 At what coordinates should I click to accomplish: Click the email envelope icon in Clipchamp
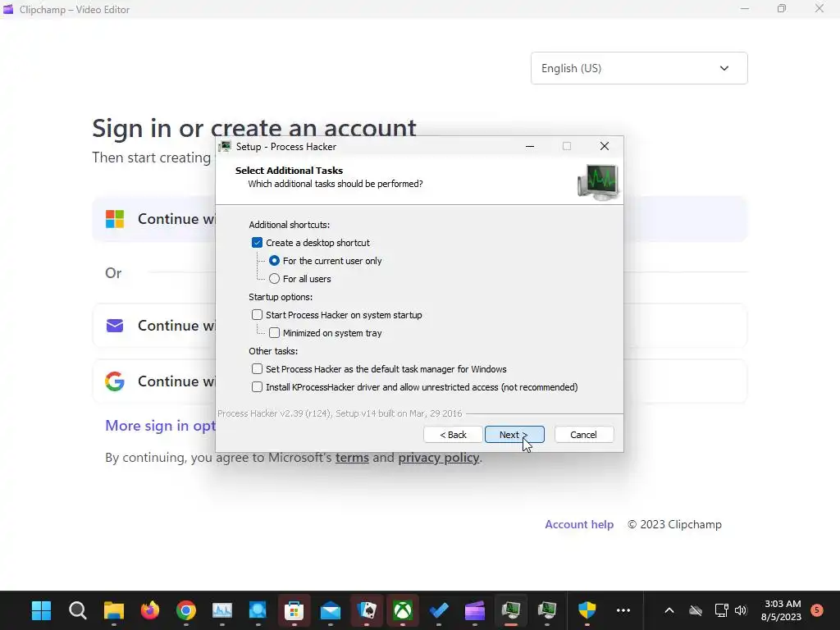coord(115,326)
